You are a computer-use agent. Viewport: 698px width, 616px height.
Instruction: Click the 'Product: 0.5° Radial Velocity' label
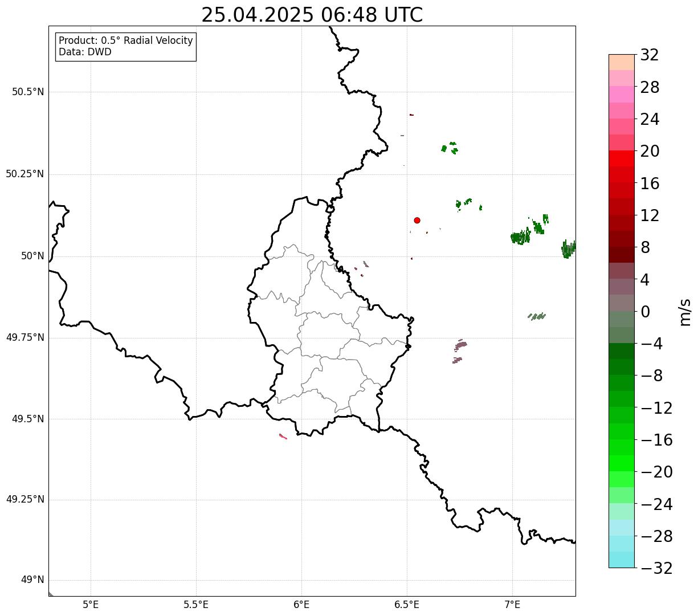click(126, 41)
